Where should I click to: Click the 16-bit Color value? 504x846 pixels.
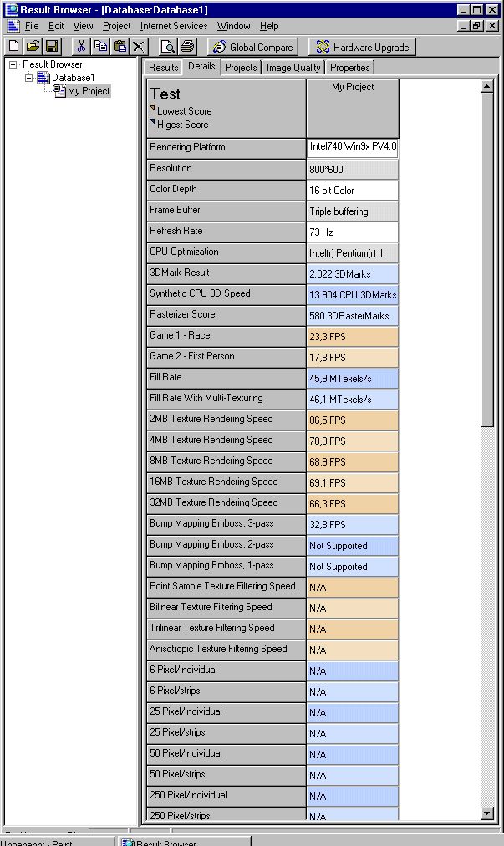pos(353,190)
